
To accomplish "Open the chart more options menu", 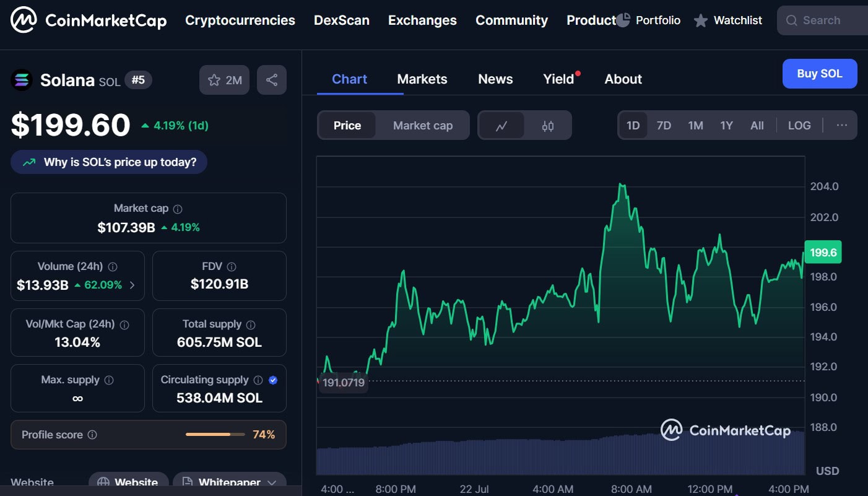I will tap(841, 126).
